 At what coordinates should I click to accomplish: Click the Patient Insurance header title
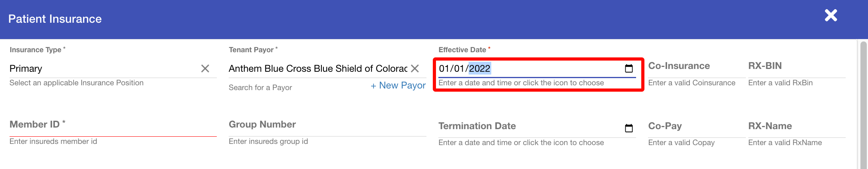[55, 19]
